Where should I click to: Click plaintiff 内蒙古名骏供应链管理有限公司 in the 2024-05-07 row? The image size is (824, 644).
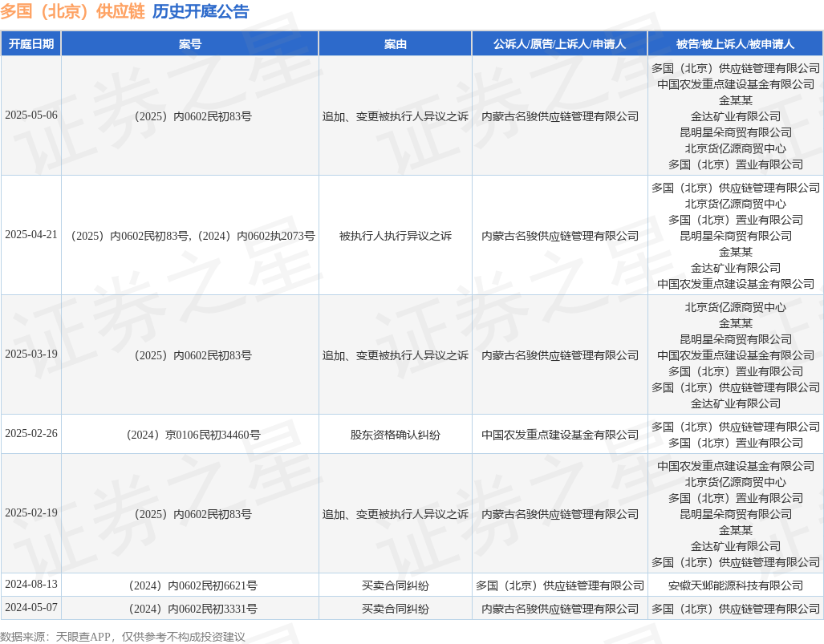coord(560,609)
